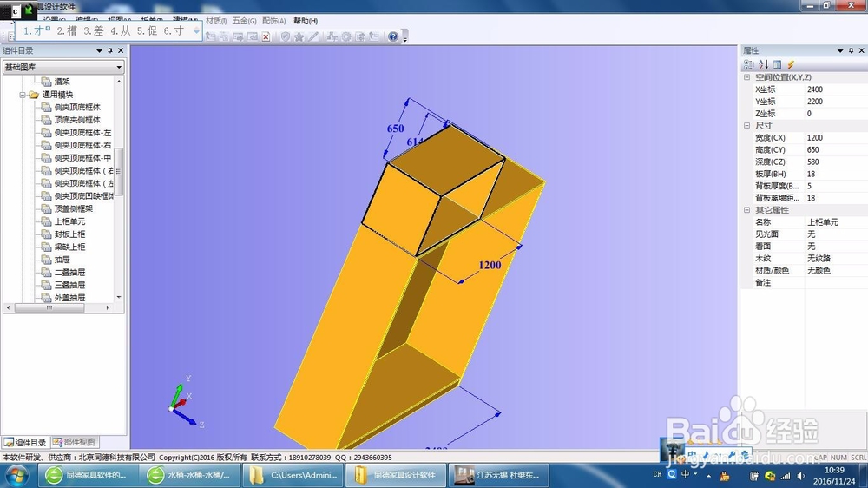Viewport: 868px width, 488px height.
Task: Pin the 属性 properties panel
Action: (x=851, y=50)
